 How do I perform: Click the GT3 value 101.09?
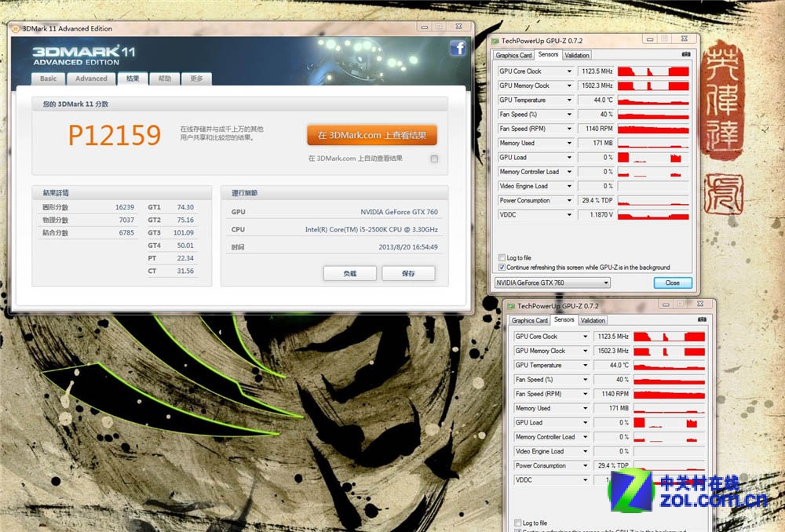183,233
